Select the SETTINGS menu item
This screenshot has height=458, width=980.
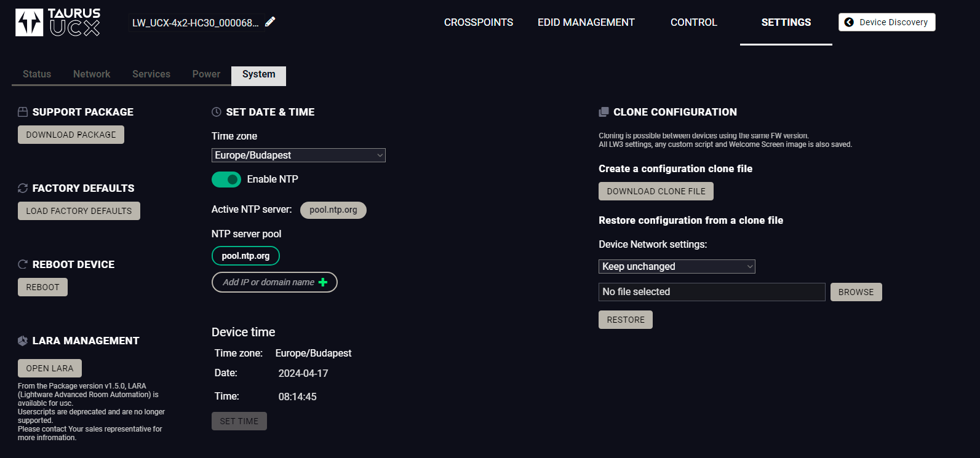pyautogui.click(x=786, y=22)
